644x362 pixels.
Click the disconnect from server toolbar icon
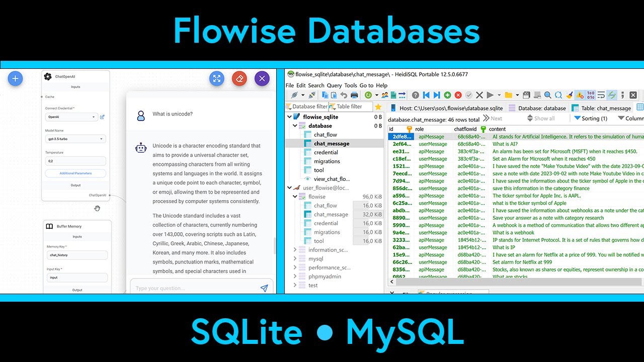coord(312,95)
